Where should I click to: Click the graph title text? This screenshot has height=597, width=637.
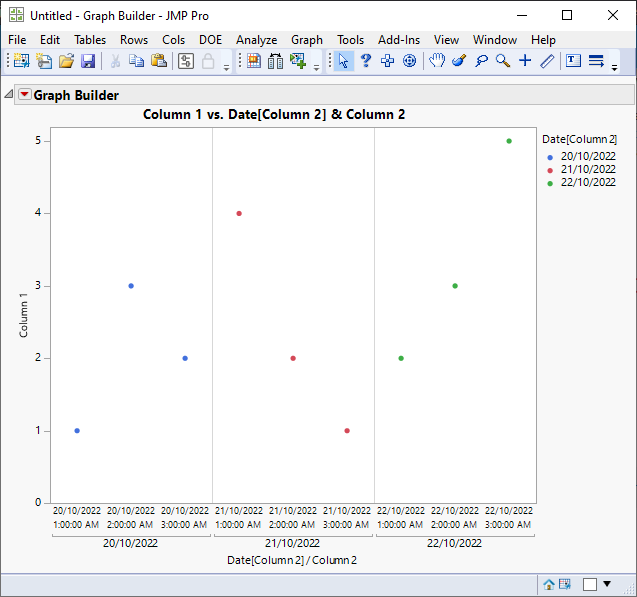pyautogui.click(x=274, y=115)
